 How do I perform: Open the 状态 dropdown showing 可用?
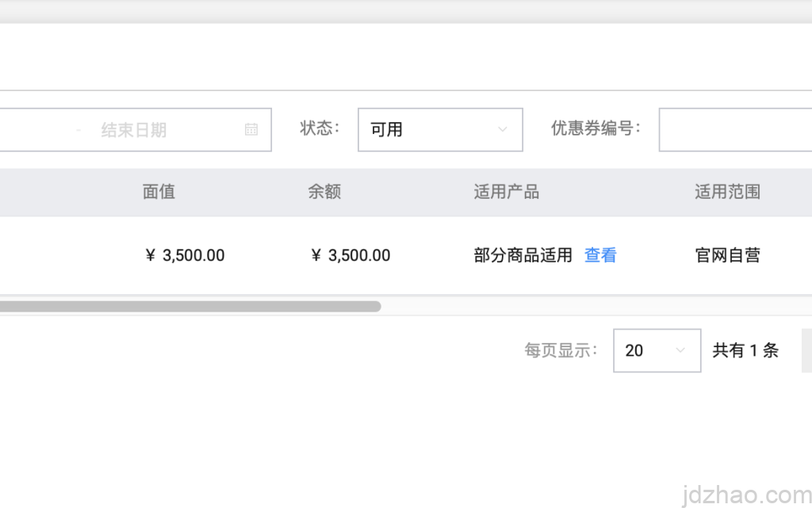tap(439, 129)
